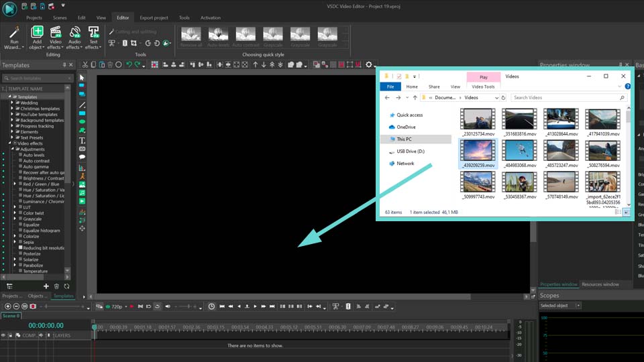Click the Undo arrow in the editor toolbar

pos(129,65)
